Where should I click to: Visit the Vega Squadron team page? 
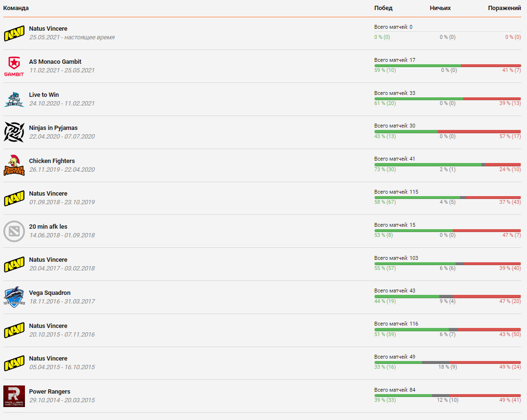click(50, 292)
